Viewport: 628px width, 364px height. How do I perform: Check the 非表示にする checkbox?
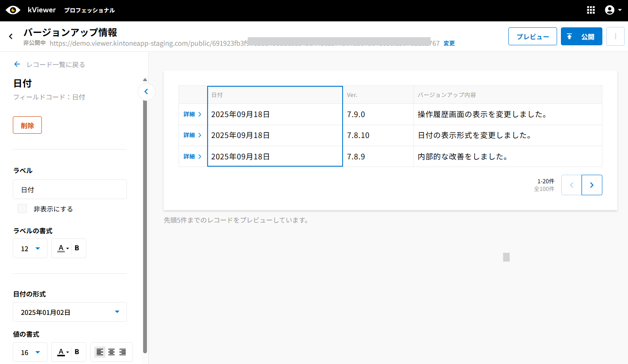22,208
